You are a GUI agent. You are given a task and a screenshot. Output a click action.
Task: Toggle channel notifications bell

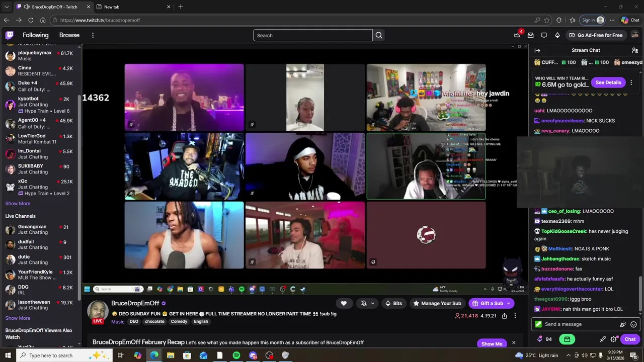(x=364, y=303)
